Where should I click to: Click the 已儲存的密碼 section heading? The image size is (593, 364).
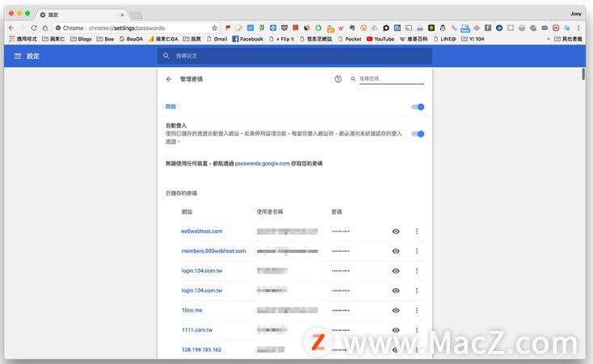[x=181, y=193]
